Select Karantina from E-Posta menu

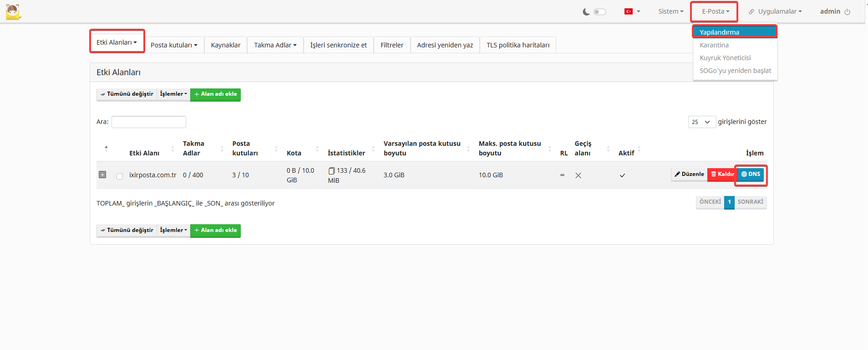714,45
